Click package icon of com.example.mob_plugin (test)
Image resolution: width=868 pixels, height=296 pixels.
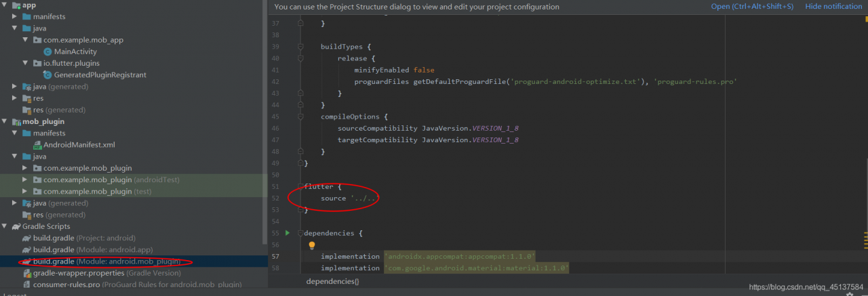pyautogui.click(x=37, y=192)
